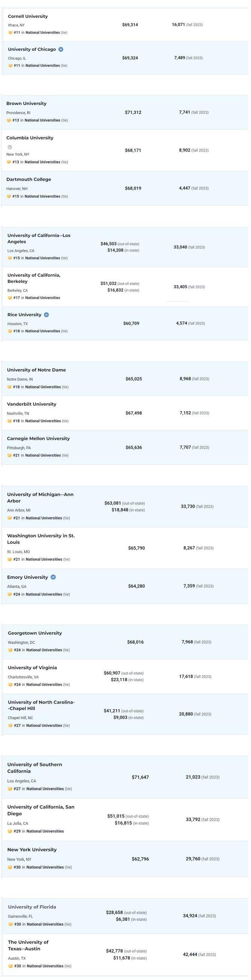Click the verified checkmark beside Rice University
This screenshot has width=251, height=980.
47,315
